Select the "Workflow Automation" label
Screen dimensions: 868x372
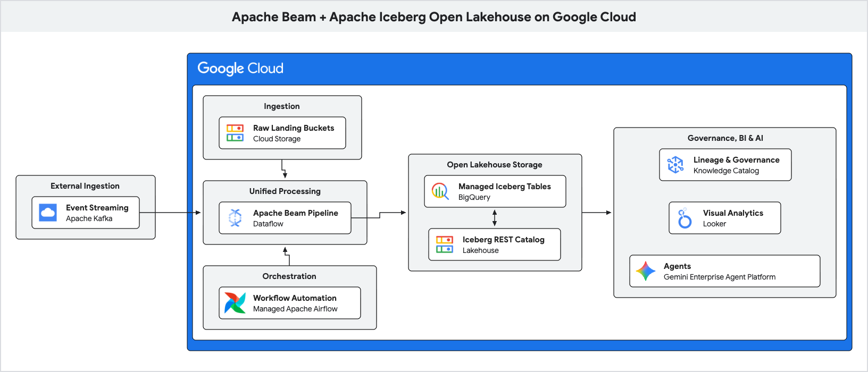295,298
